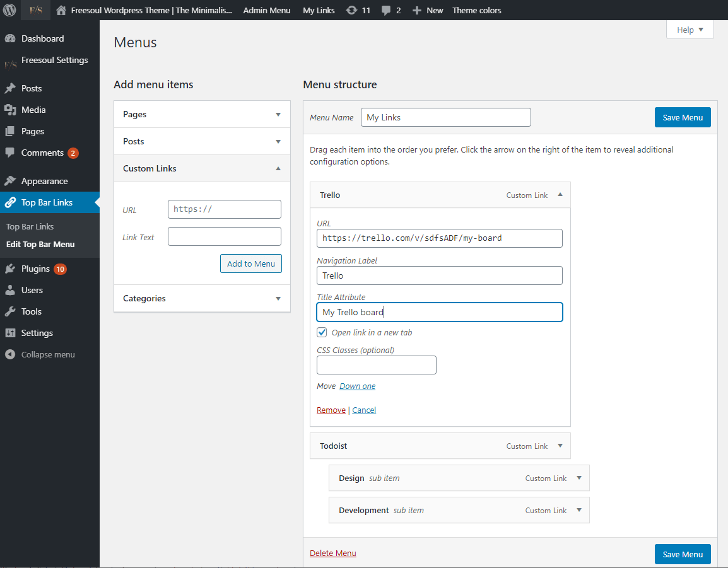Collapse the Trello menu item arrow
This screenshot has height=568, width=728.
(x=560, y=195)
